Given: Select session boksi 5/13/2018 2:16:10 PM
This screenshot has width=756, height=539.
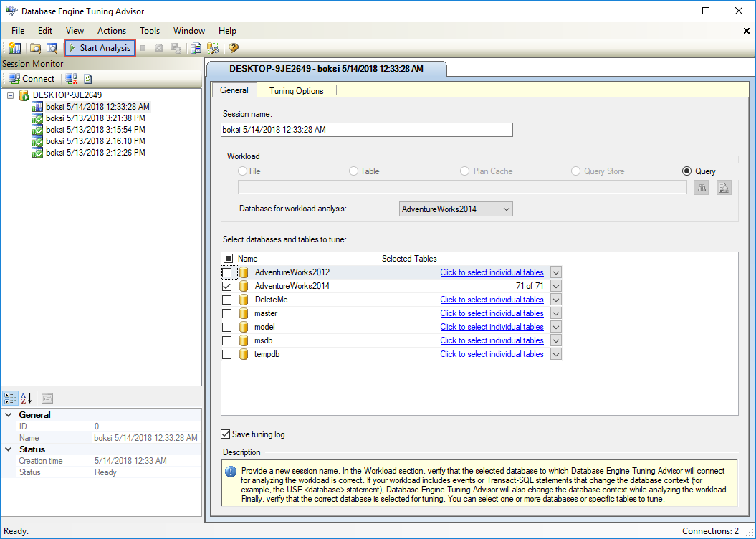Looking at the screenshot, I should pos(95,141).
